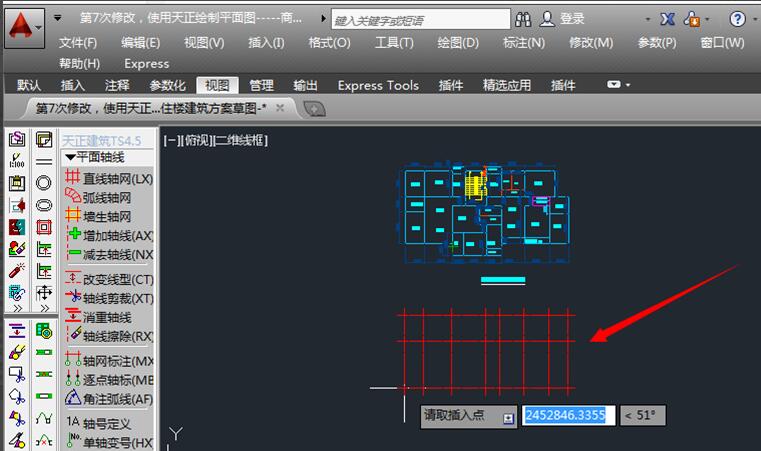Click the binoculars search icon
The width and height of the screenshot is (761, 451).
tap(524, 19)
